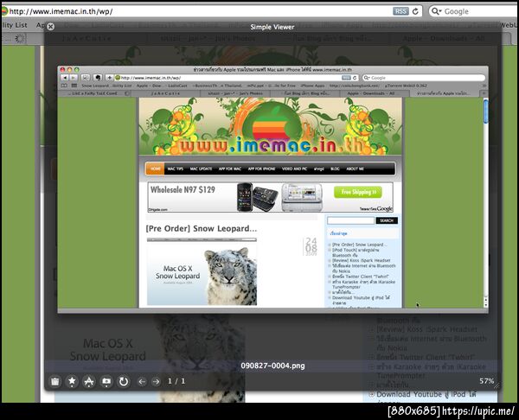Screen dimensions: 519x420
Task: Click HOME in previewed site navigation
Action: (155, 169)
